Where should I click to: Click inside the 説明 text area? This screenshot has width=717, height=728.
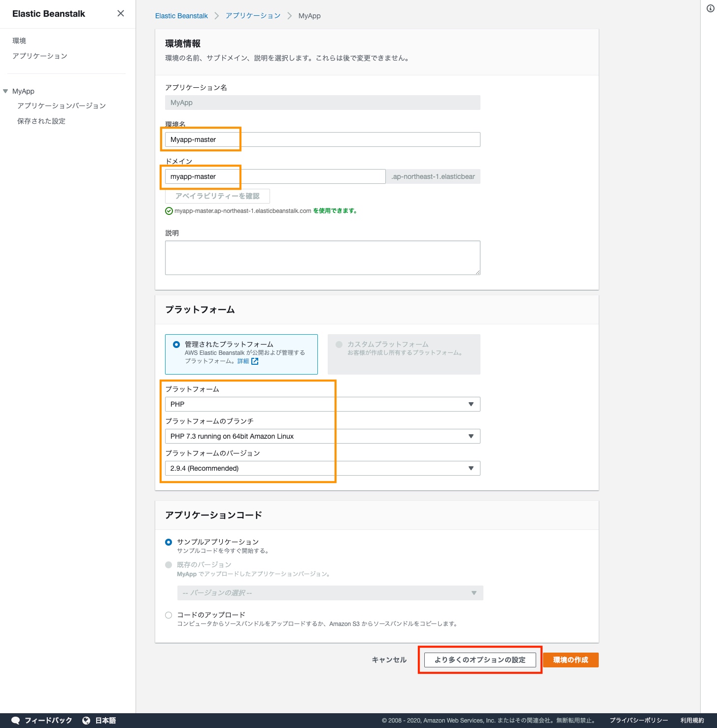[322, 257]
